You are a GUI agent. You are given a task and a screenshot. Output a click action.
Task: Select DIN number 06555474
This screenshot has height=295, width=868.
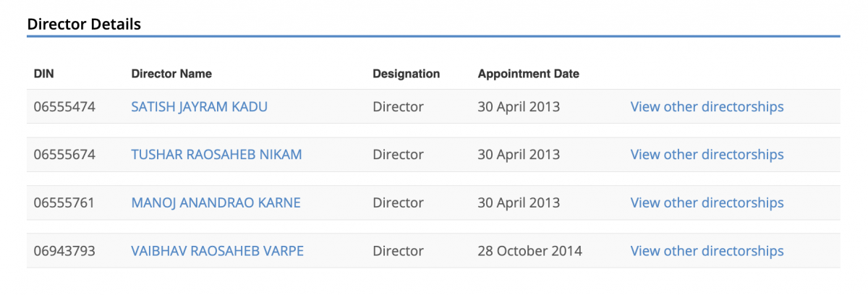coord(64,107)
